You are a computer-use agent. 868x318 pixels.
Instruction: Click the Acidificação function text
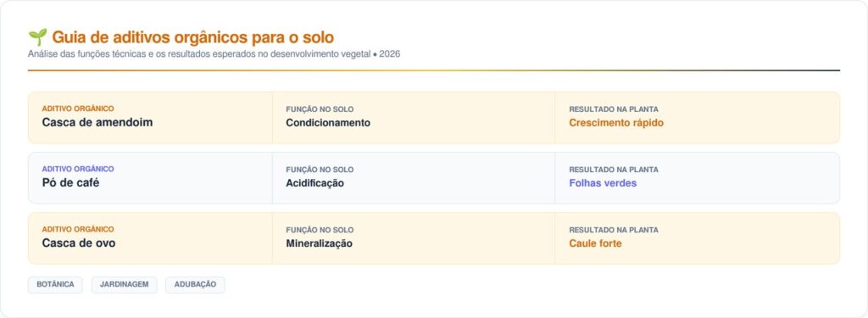pyautogui.click(x=314, y=183)
